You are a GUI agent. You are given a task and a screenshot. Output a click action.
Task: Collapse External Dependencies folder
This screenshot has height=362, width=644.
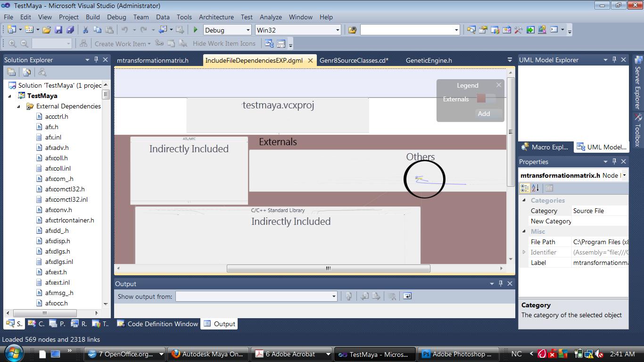19,106
